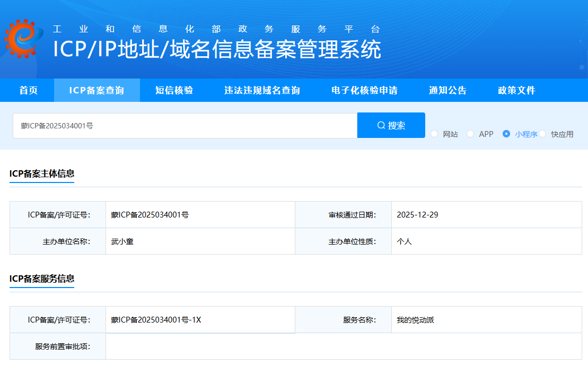
Task: Click the 工业和信息化部政务服务平台 subtitle
Action: 216,29
